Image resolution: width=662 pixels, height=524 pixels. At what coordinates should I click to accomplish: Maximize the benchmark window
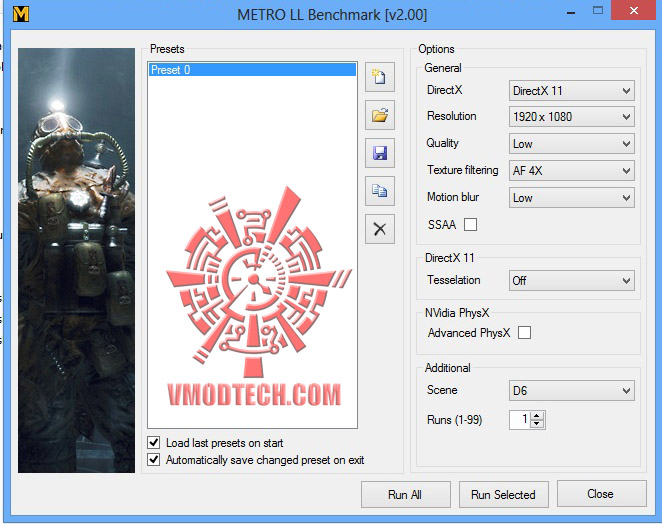598,11
